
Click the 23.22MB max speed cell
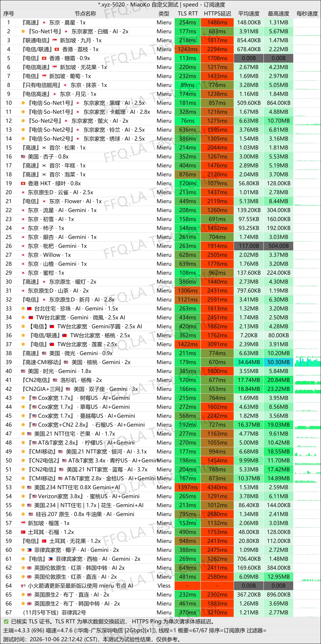[278, 389]
